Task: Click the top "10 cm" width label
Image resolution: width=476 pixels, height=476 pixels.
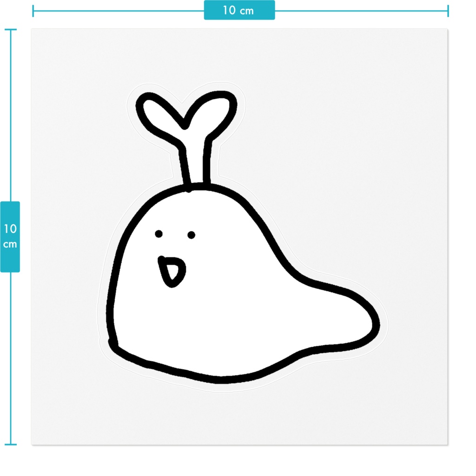Action: coord(239,10)
